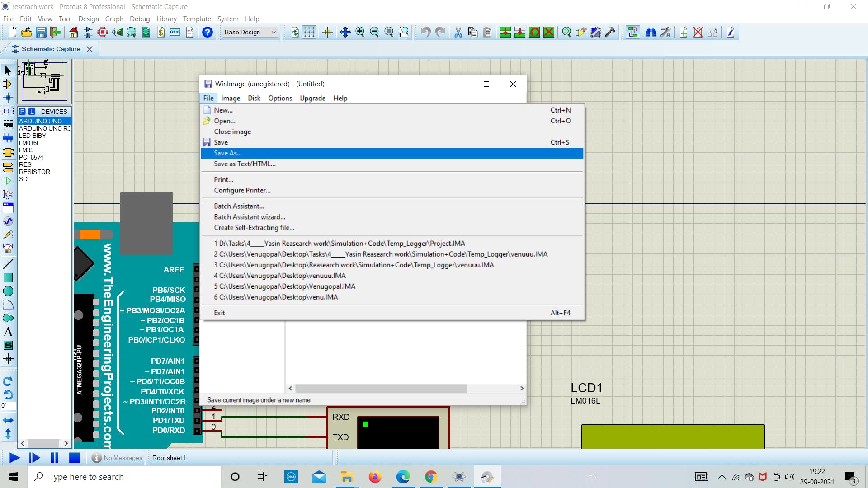
Task: Pause the simulation
Action: click(55, 458)
